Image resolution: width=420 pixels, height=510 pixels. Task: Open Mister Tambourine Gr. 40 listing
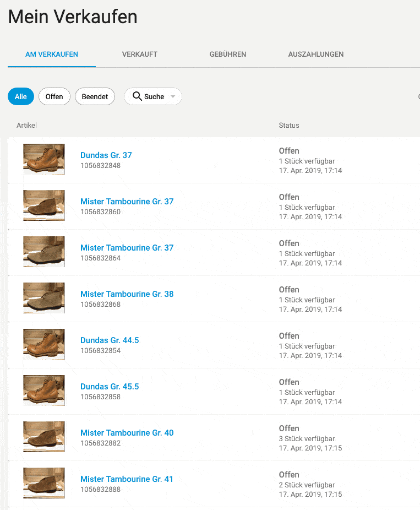[x=127, y=433]
